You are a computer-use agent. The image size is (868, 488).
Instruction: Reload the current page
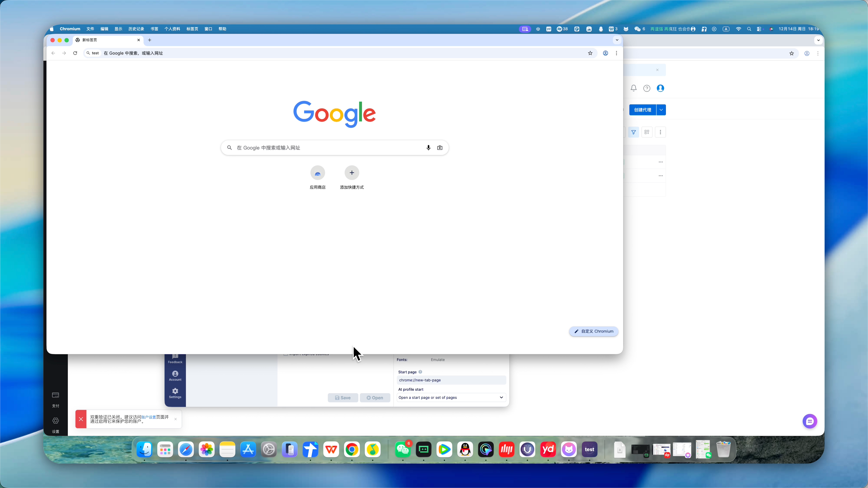pos(75,53)
